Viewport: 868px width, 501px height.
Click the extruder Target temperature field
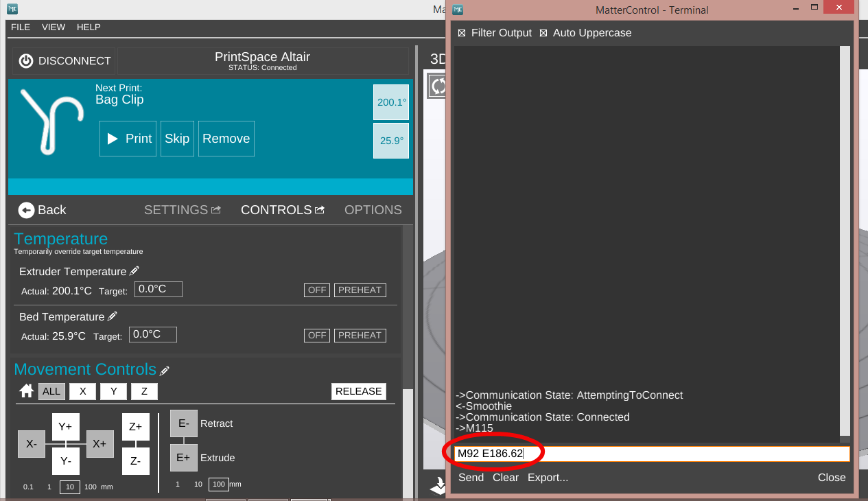(159, 289)
